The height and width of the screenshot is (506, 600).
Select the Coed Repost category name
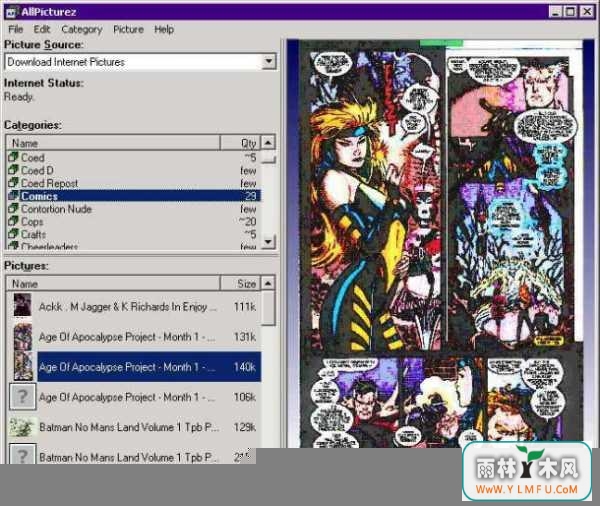[x=49, y=183]
